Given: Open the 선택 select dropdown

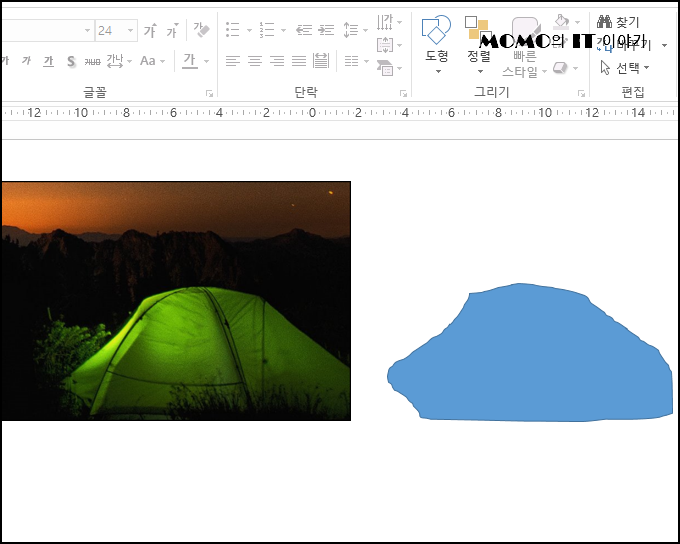Looking at the screenshot, I should (x=625, y=68).
